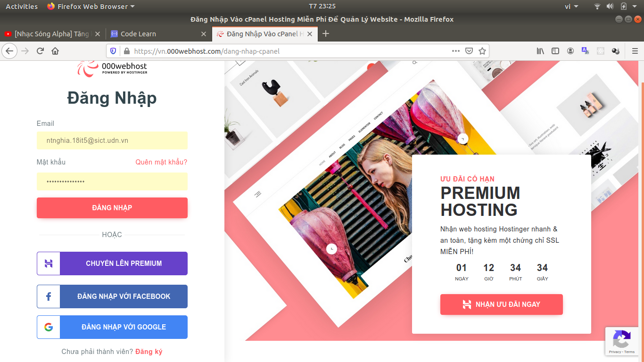Screen dimensions: 644x362
Task: Click the 000webhost logo
Action: click(112, 69)
